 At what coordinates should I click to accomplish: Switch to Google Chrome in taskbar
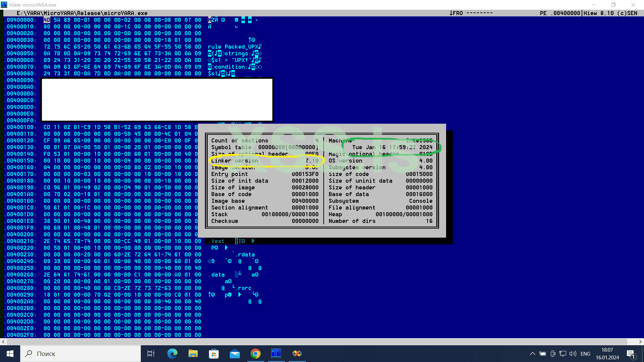coord(256,354)
